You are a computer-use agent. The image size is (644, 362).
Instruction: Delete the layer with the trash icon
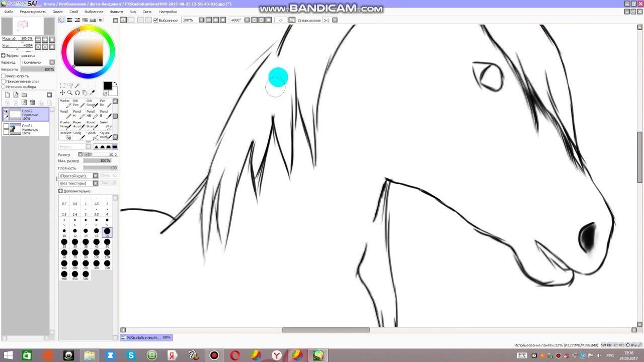coord(33,103)
